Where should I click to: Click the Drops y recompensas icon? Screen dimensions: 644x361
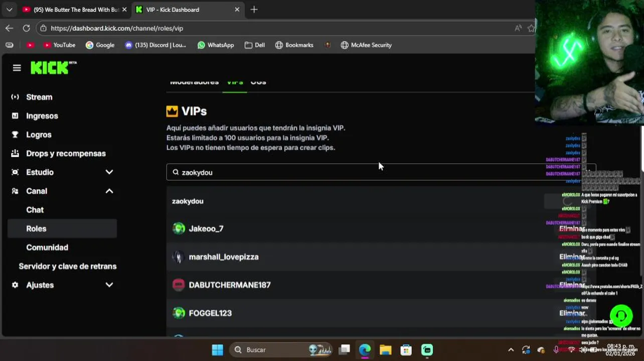click(15, 153)
